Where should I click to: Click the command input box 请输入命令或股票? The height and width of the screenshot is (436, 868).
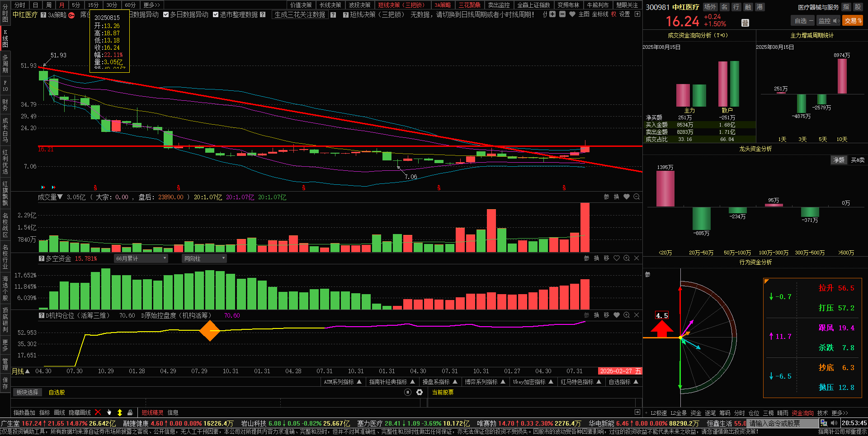pos(782,423)
